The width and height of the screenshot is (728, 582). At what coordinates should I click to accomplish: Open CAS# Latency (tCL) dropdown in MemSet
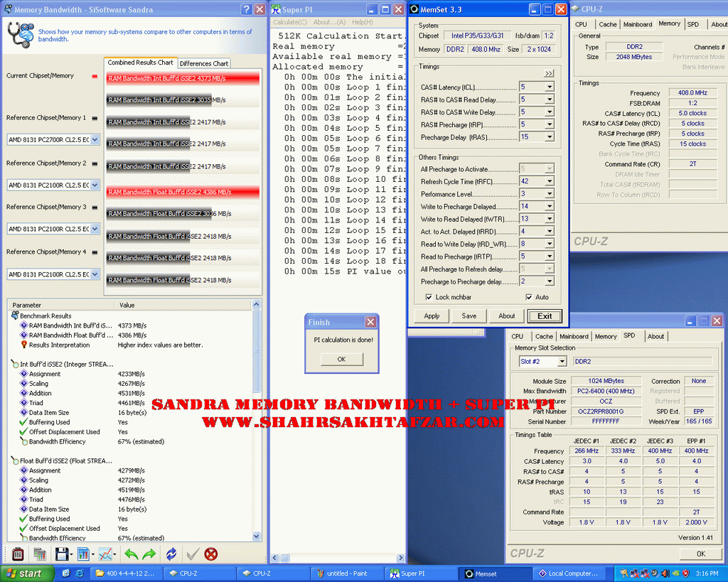pyautogui.click(x=550, y=87)
